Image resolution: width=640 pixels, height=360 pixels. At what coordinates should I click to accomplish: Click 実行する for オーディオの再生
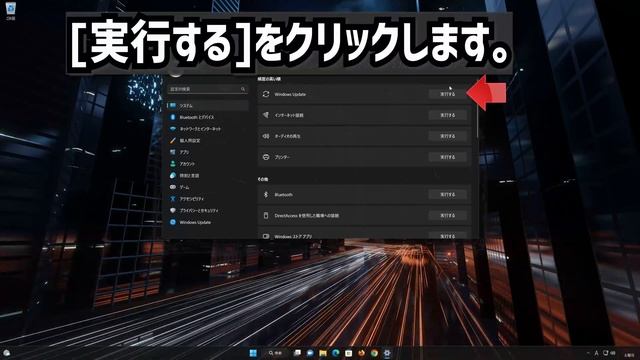coord(447,136)
